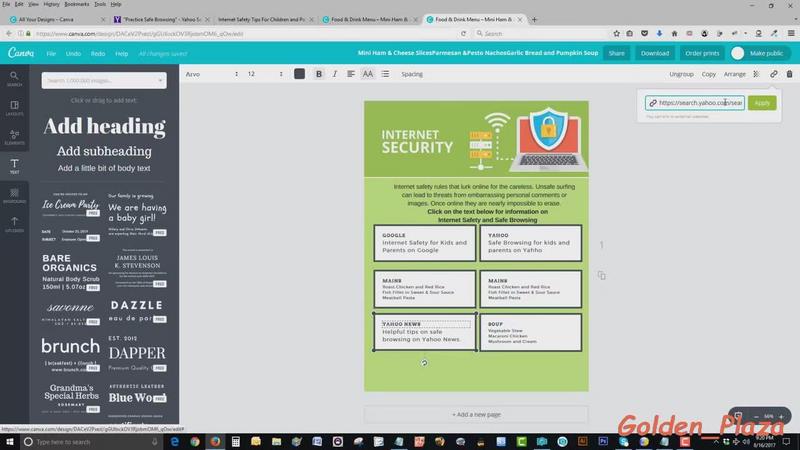Click the link icon in toolbar
This screenshot has height=450, width=800.
click(x=774, y=74)
